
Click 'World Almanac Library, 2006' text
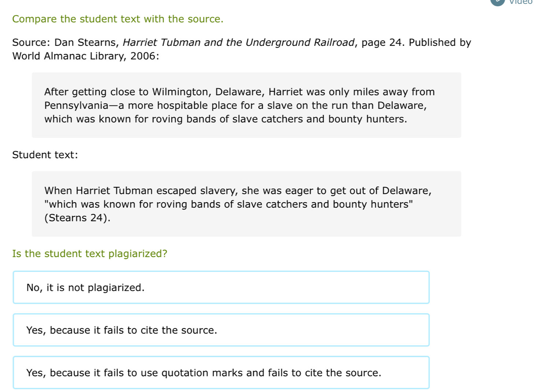(x=84, y=56)
